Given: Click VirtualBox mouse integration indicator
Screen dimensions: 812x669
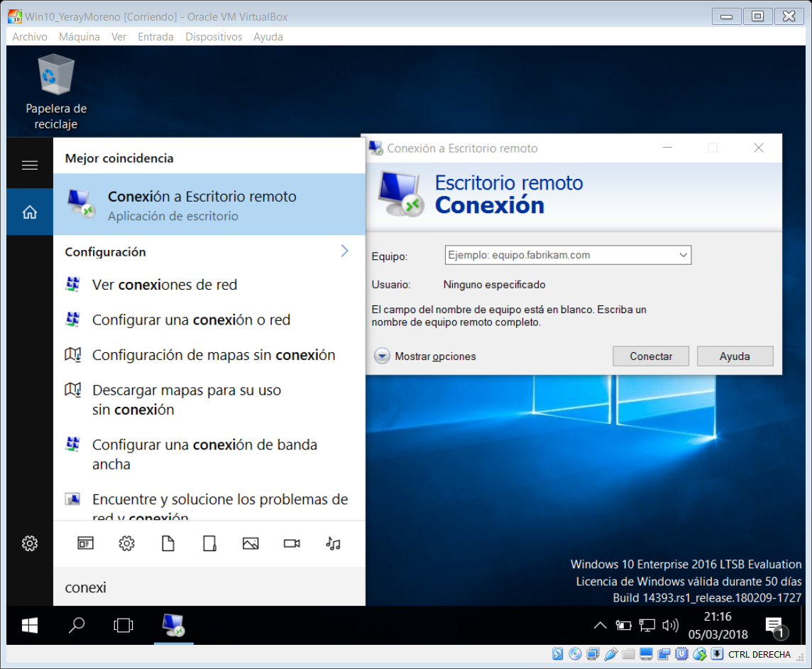Looking at the screenshot, I should [x=700, y=654].
